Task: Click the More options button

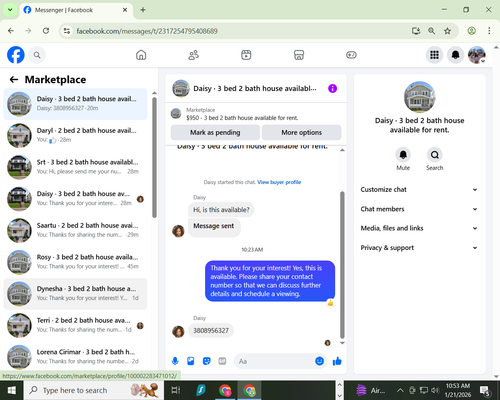Action: pyautogui.click(x=301, y=132)
